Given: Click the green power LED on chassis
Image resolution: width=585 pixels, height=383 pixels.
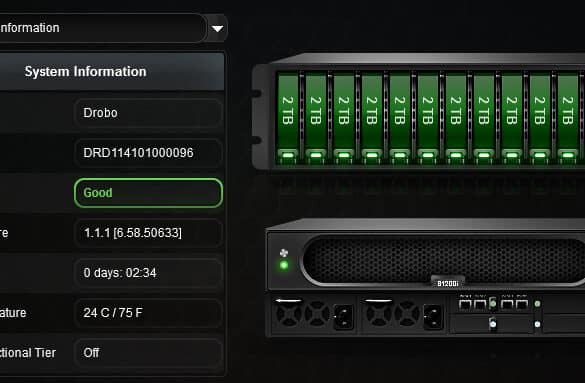Looking at the screenshot, I should click(284, 265).
